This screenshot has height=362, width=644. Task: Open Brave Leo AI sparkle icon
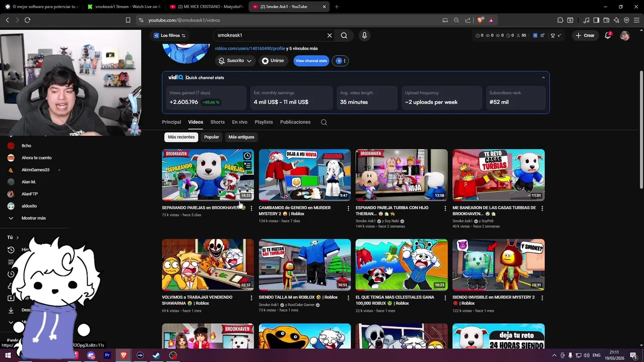pyautogui.click(x=616, y=20)
